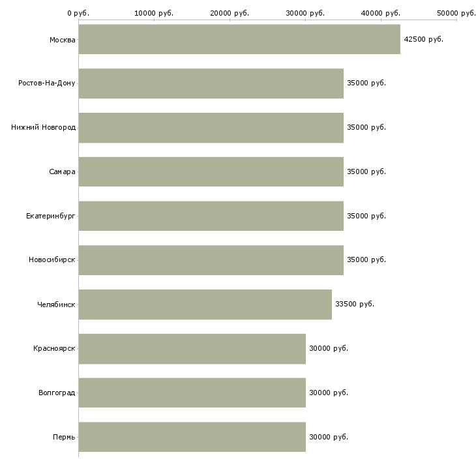Image resolution: width=476 pixels, height=476 pixels.
Task: Select the Красноярск bar
Action: pos(192,348)
